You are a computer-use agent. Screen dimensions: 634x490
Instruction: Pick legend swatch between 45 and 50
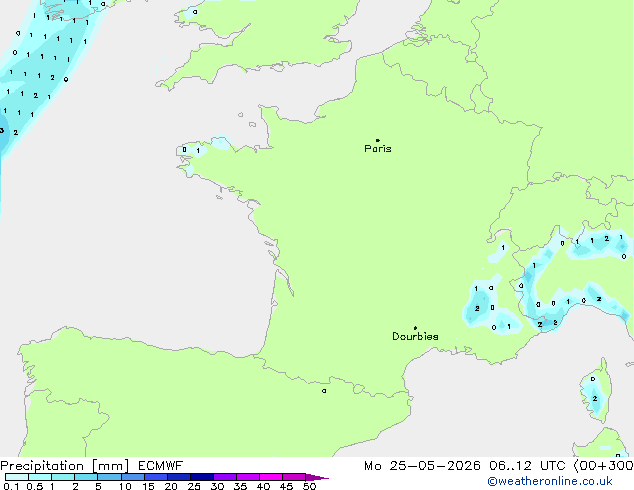(294, 477)
